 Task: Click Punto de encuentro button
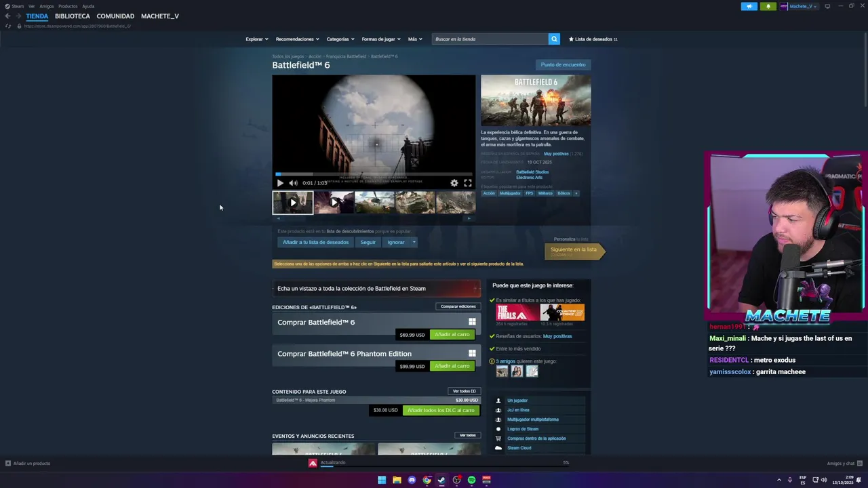click(x=563, y=64)
